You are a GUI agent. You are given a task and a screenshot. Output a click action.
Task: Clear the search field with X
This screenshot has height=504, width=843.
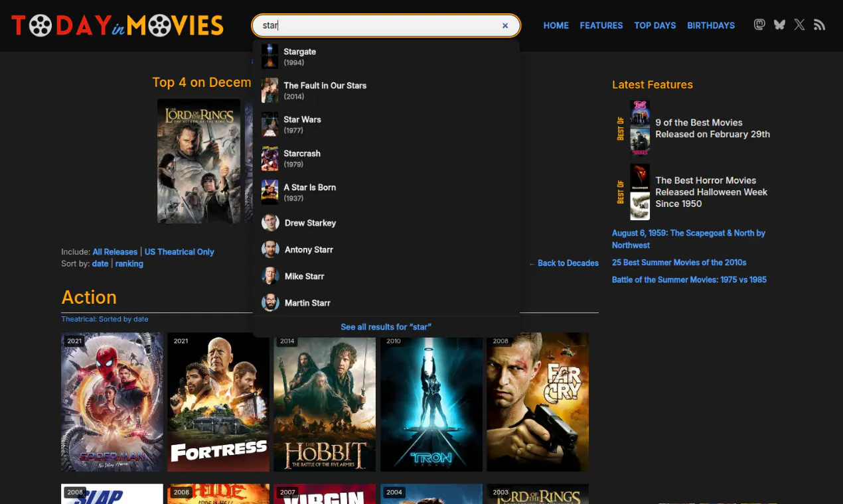pyautogui.click(x=505, y=26)
